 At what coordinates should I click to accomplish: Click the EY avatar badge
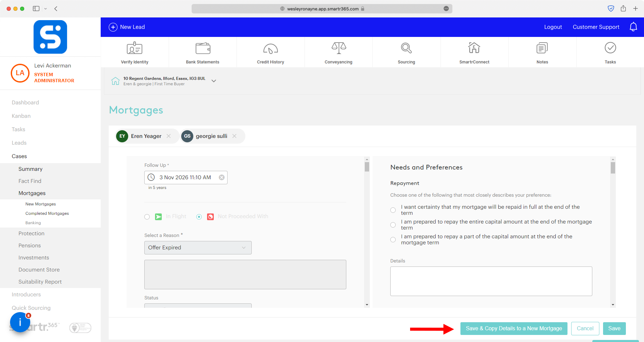[122, 136]
